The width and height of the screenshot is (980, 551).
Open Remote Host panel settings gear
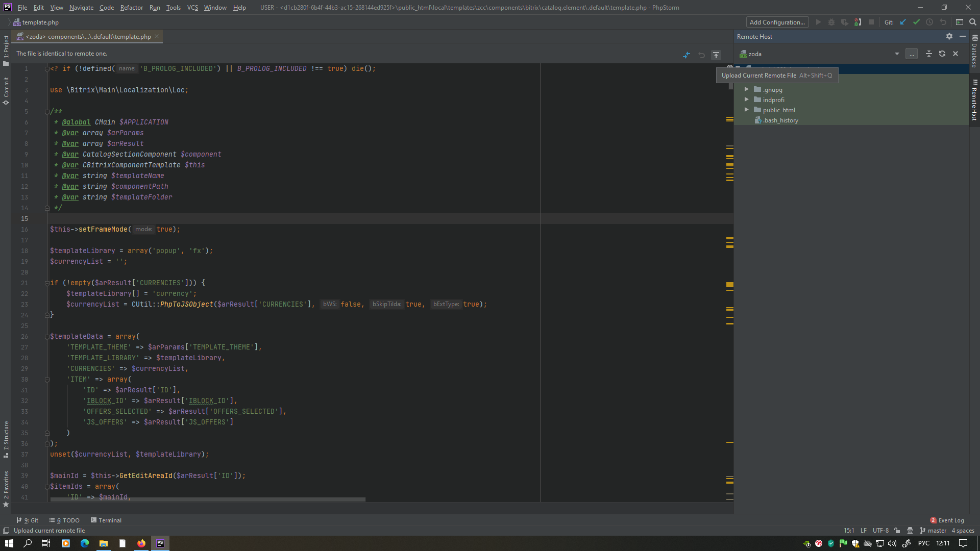[x=949, y=36]
